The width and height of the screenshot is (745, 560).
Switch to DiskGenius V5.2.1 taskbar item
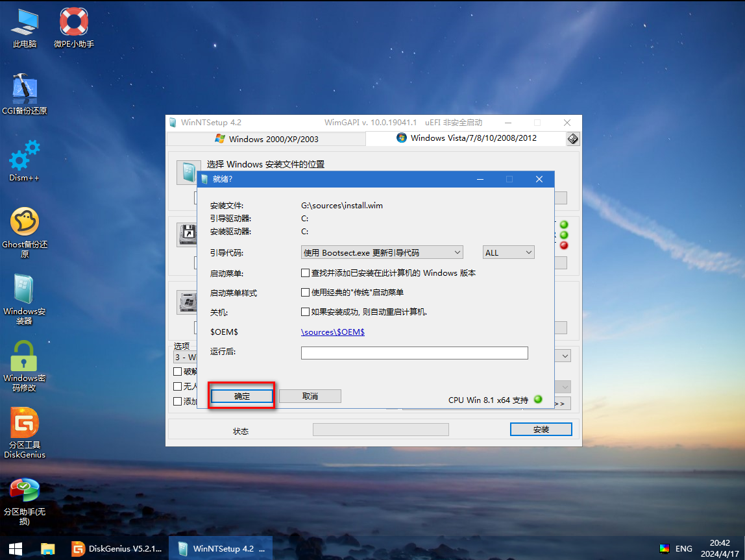[117, 548]
